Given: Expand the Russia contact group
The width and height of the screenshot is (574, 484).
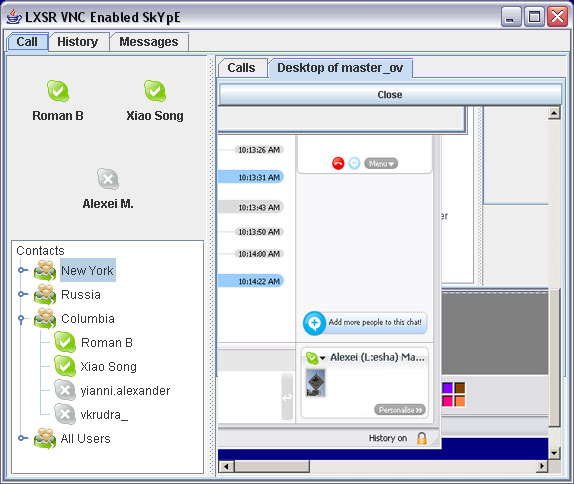Looking at the screenshot, I should [x=23, y=294].
